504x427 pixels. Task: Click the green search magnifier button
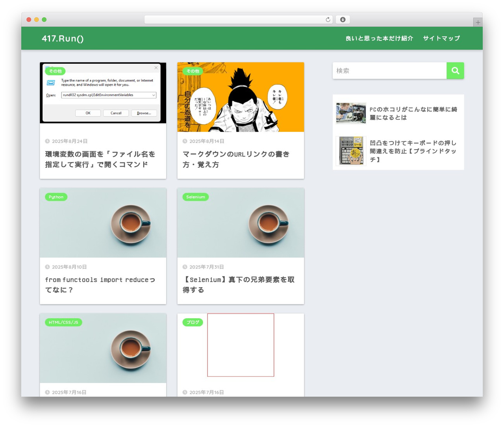[455, 71]
